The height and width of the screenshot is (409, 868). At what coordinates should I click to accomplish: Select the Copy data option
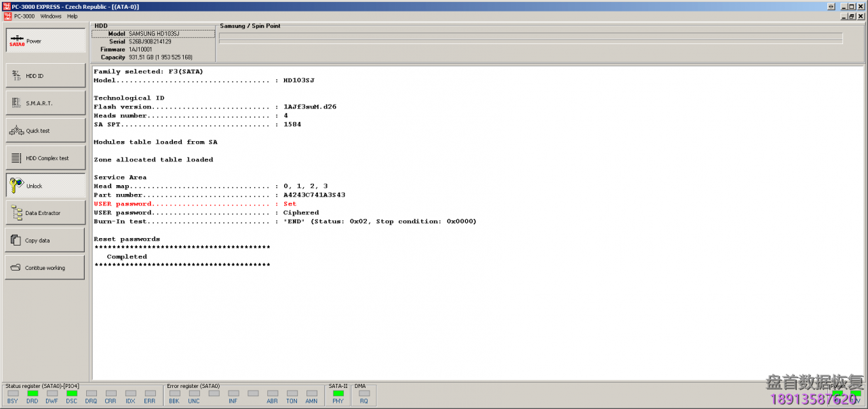click(x=45, y=241)
